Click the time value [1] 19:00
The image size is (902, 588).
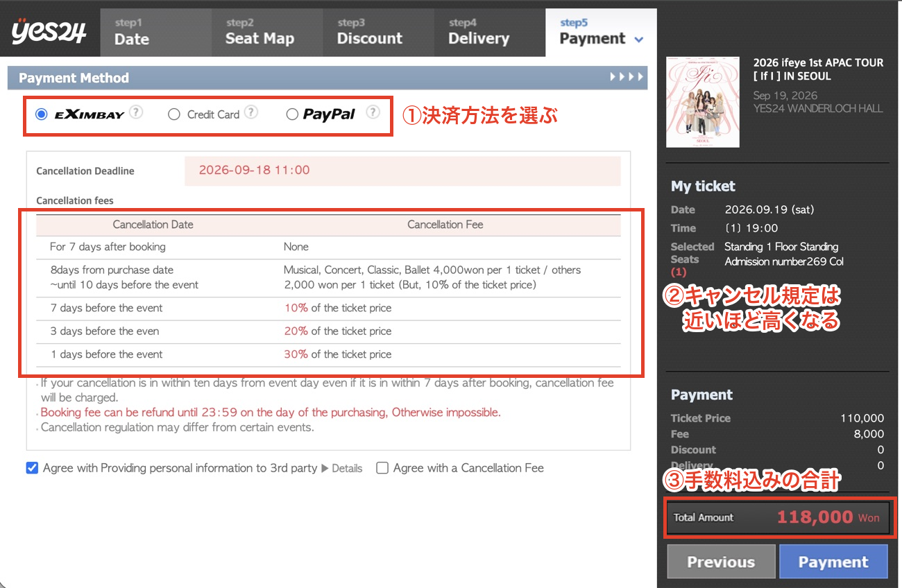tap(751, 227)
